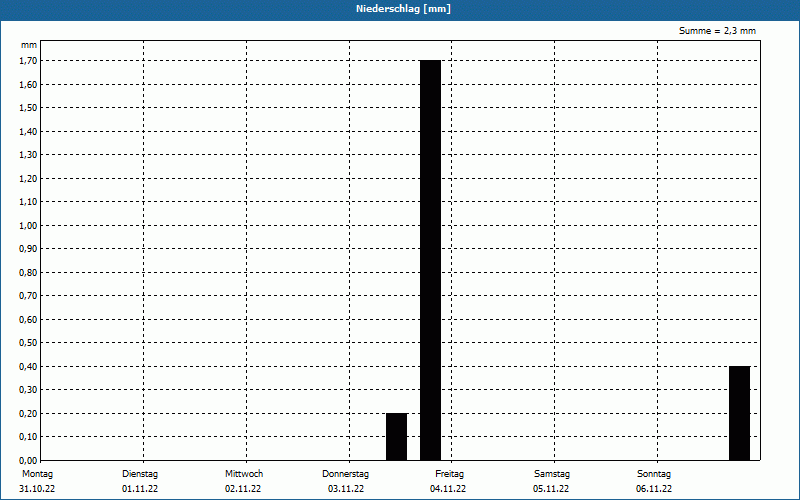Click the date '06.11.22'
Image resolution: width=800 pixels, height=500 pixels.
pos(654,489)
